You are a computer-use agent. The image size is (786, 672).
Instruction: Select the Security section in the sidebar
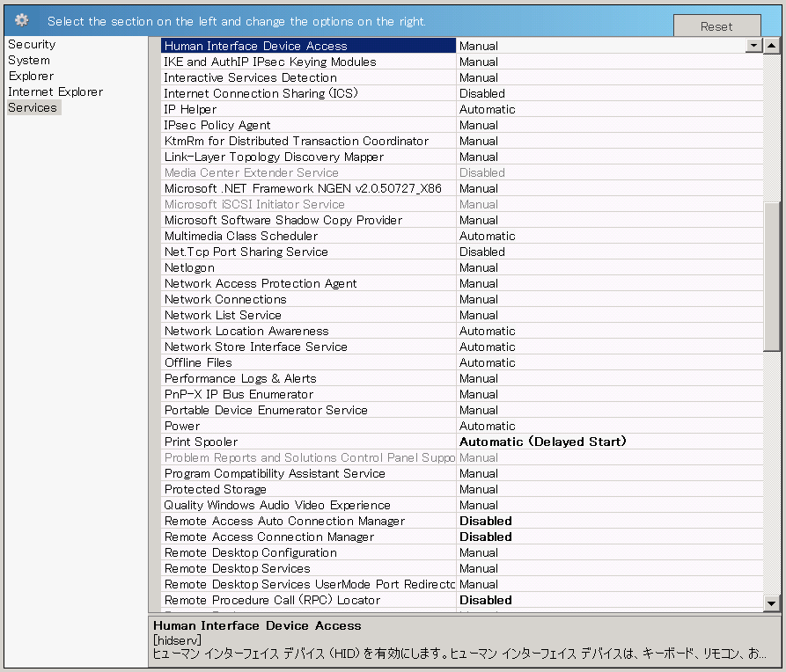pos(32,44)
